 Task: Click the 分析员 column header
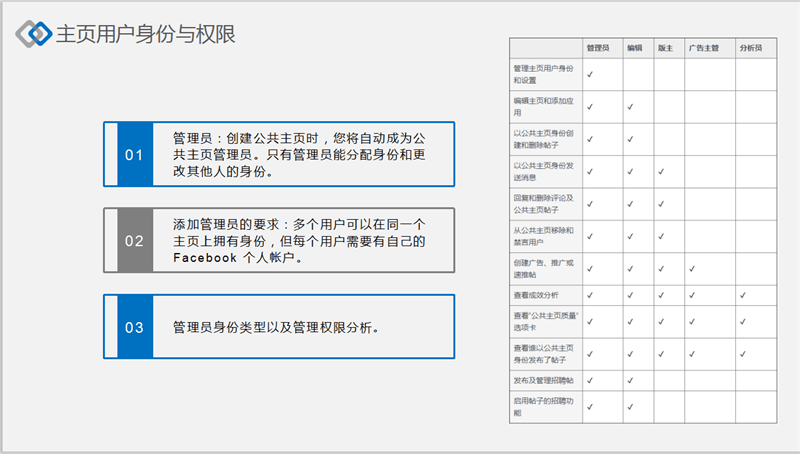(751, 48)
